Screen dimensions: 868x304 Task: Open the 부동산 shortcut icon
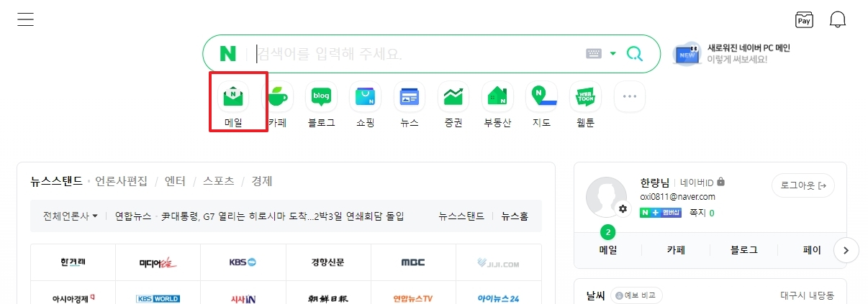coord(497,96)
